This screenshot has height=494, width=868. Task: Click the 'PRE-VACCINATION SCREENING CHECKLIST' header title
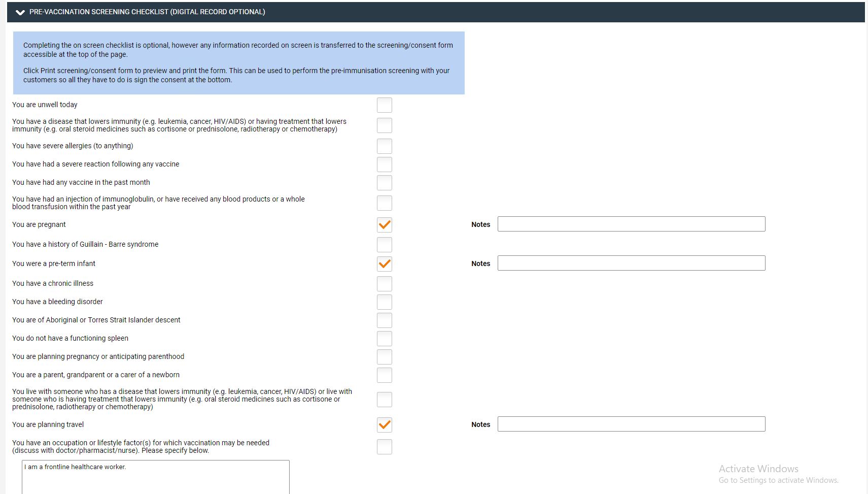coord(147,12)
